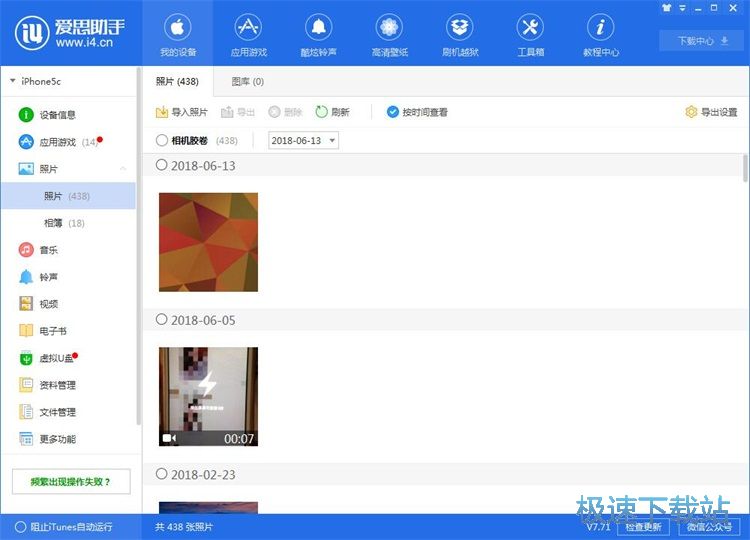Open the colorful polygon photo thumbnail
The image size is (750, 540).
(208, 242)
